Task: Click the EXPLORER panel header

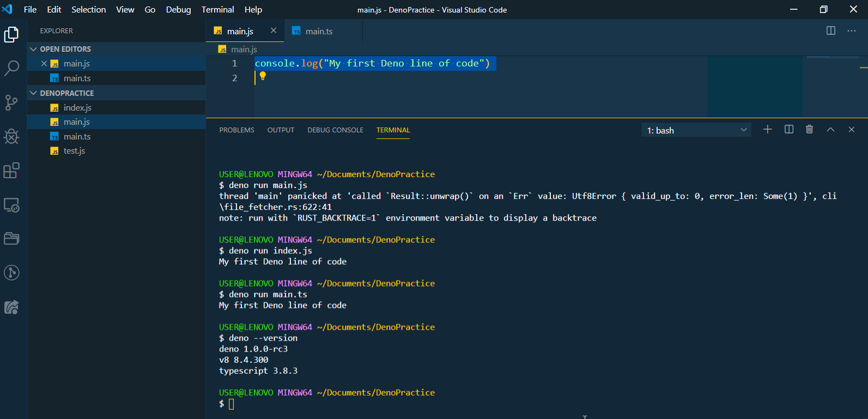Action: tap(56, 31)
